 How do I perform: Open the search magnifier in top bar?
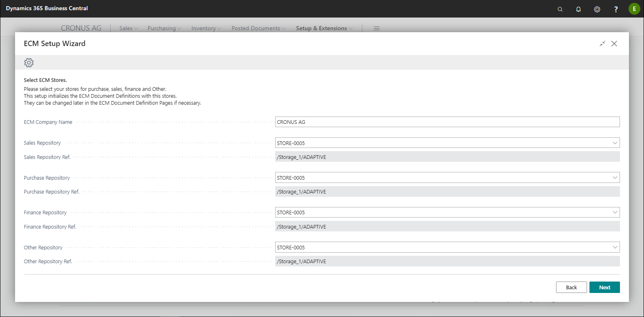560,9
